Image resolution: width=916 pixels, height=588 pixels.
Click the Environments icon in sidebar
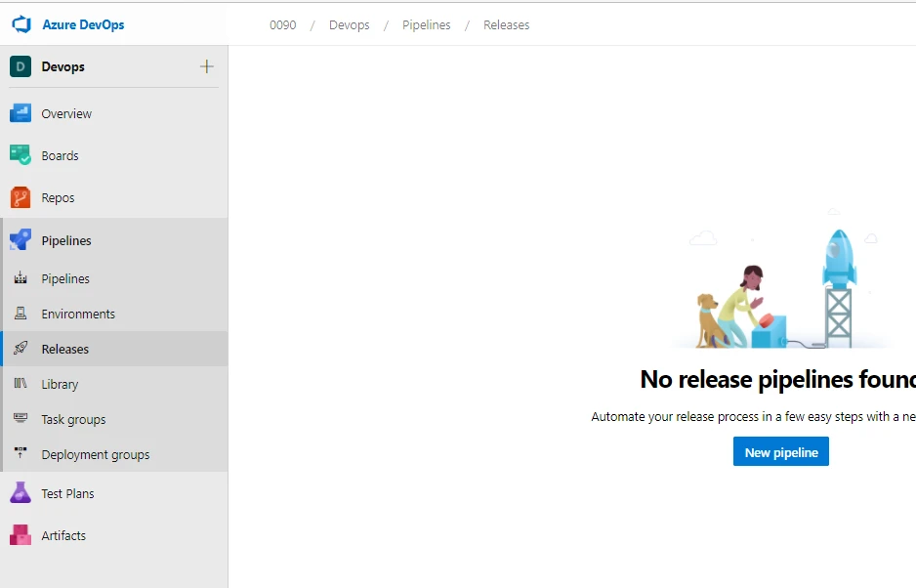click(21, 314)
